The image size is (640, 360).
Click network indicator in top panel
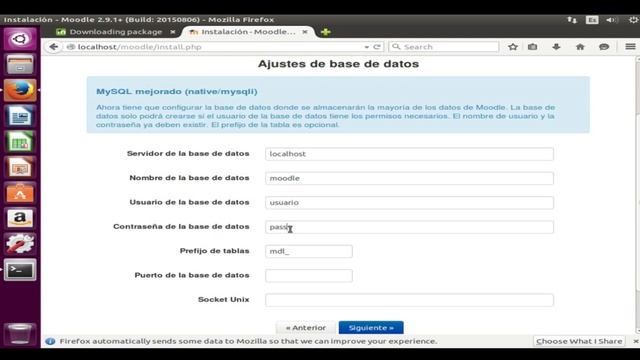pos(572,20)
